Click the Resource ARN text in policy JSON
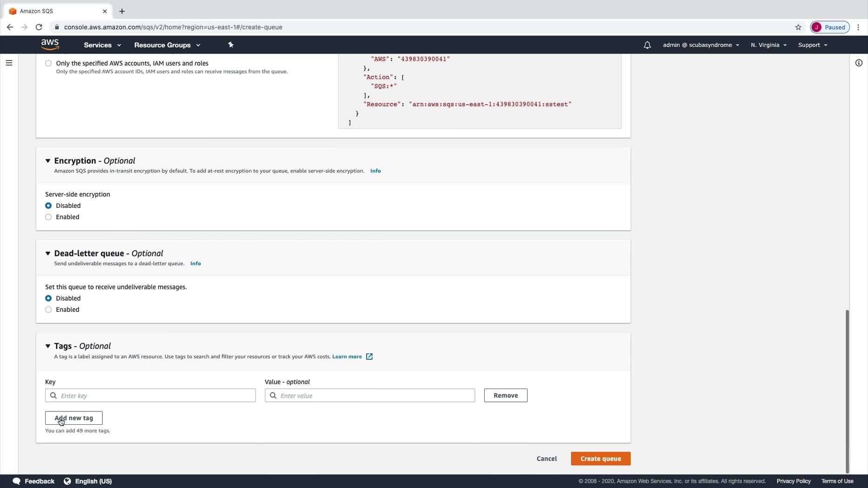Viewport: 868px width, 488px height. click(490, 104)
